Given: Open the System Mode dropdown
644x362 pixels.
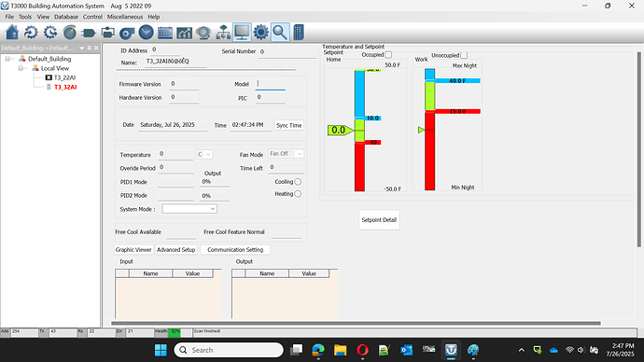Looking at the screenshot, I should (189, 209).
